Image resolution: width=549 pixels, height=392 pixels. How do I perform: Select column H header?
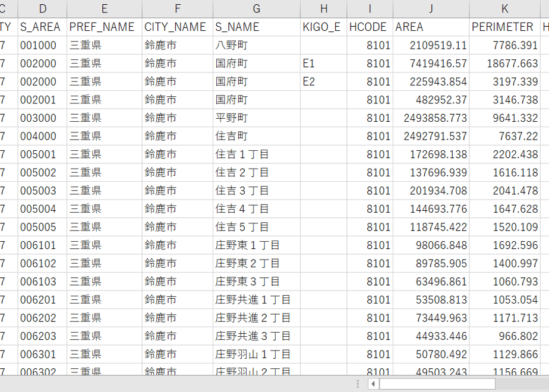[324, 9]
